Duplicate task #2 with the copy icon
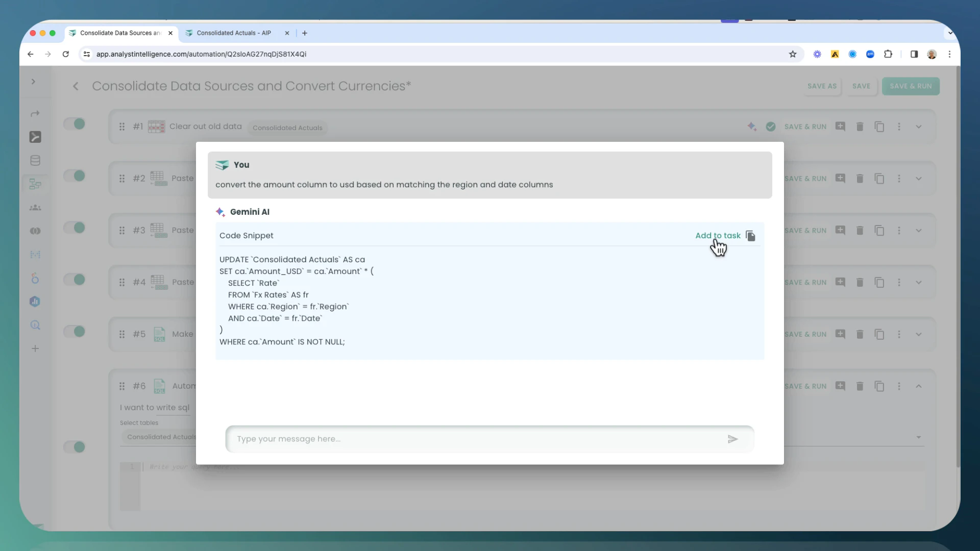The height and width of the screenshot is (551, 980). (879, 179)
